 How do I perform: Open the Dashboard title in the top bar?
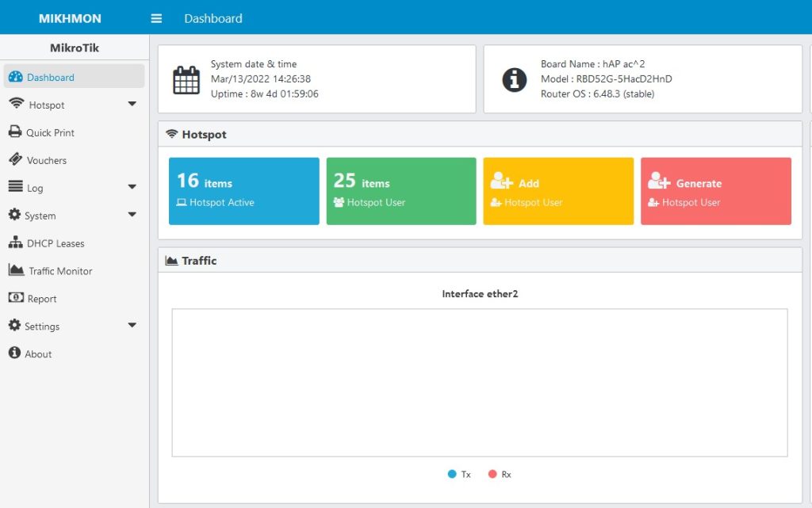tap(213, 17)
